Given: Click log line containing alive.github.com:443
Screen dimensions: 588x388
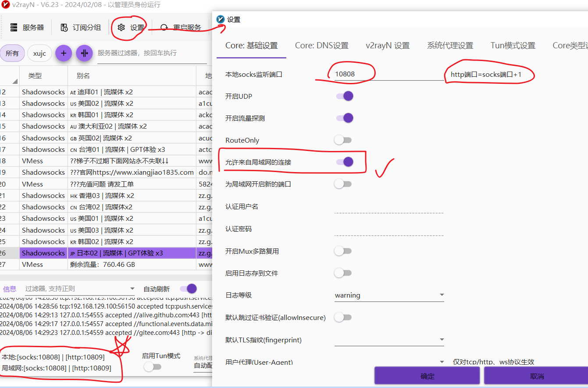Looking at the screenshot, I should pyautogui.click(x=107, y=315).
